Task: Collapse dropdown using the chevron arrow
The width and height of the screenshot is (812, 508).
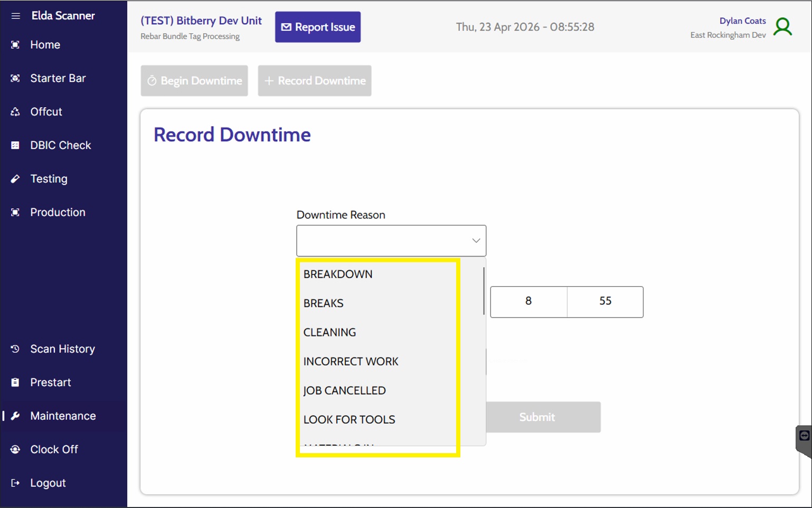Action: pyautogui.click(x=476, y=241)
